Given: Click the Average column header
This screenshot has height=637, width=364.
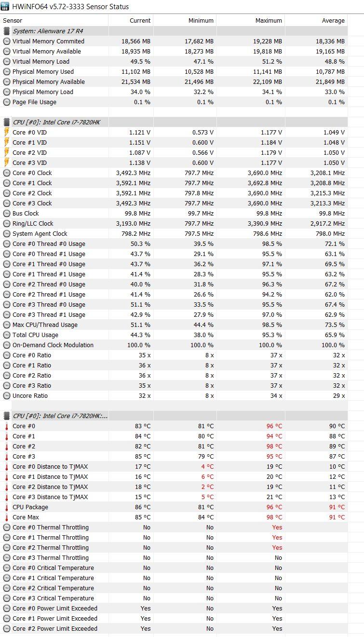Looking at the screenshot, I should [333, 21].
